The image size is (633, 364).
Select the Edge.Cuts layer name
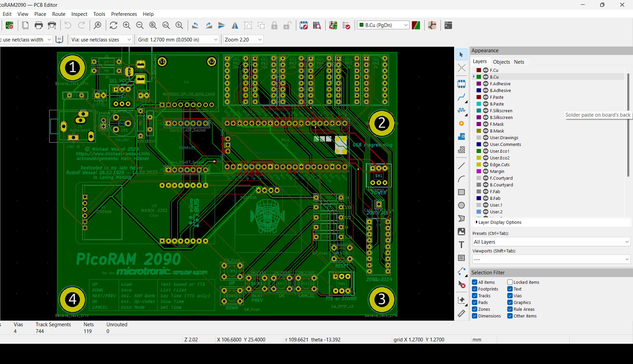500,164
